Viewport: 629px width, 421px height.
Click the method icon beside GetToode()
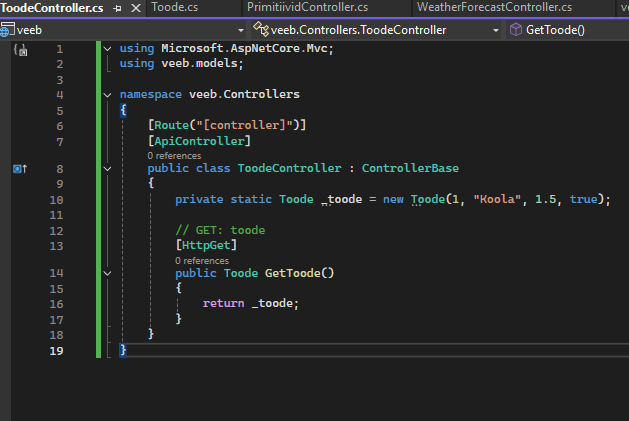(515, 30)
